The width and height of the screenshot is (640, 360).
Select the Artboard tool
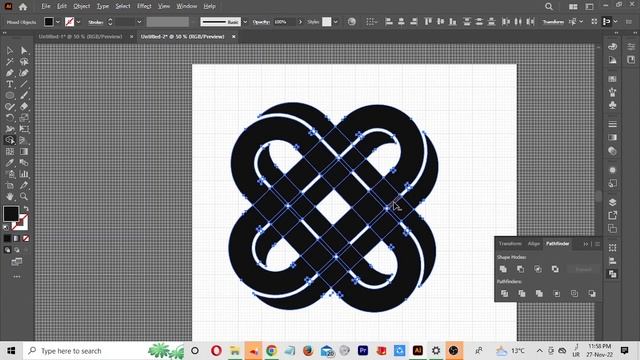pyautogui.click(x=10, y=185)
